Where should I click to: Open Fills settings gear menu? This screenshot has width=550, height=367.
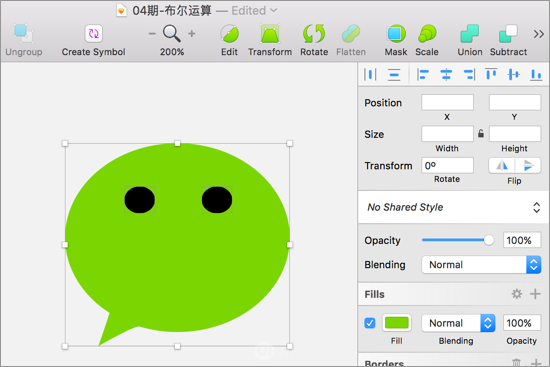pyautogui.click(x=517, y=294)
